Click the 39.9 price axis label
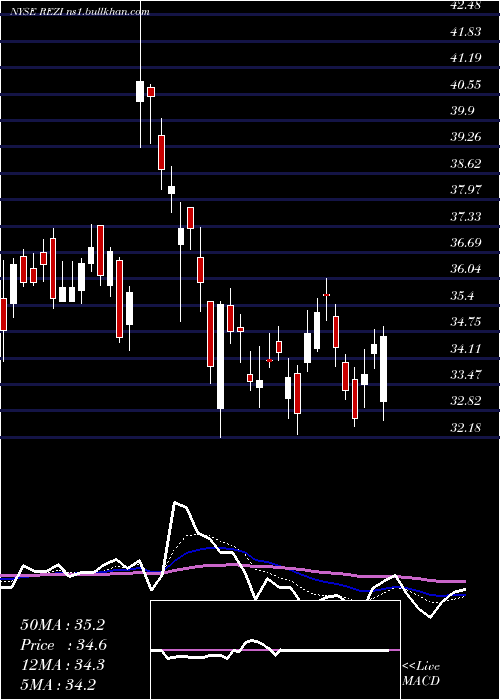The width and height of the screenshot is (500, 700). point(462,111)
